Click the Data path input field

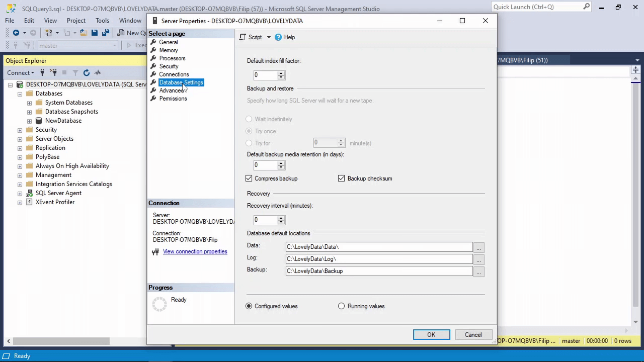[379, 247]
